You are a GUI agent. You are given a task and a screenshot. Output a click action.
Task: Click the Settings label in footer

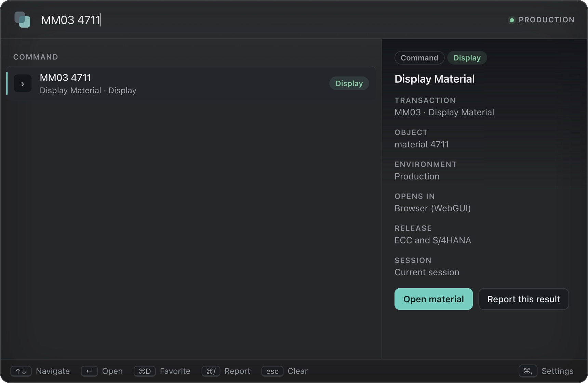pos(557,371)
